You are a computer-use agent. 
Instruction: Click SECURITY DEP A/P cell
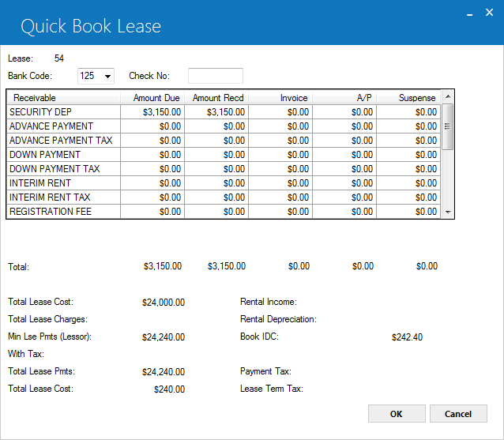coord(344,112)
